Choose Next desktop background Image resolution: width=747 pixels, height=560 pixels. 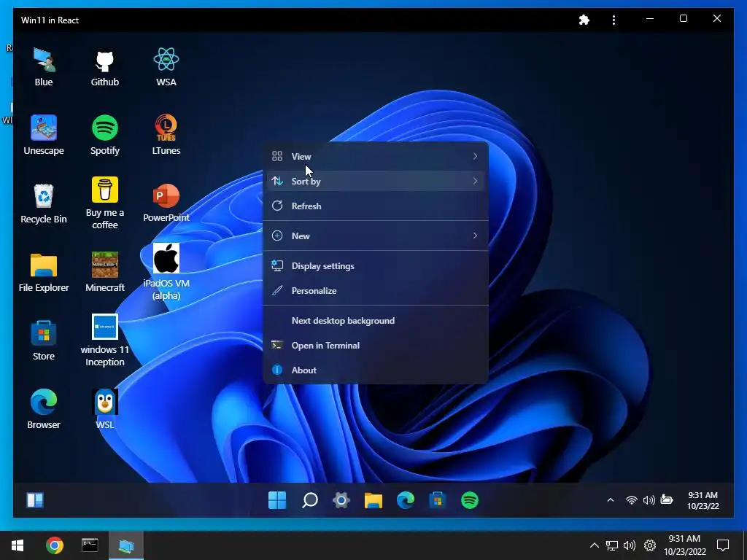[376, 321]
